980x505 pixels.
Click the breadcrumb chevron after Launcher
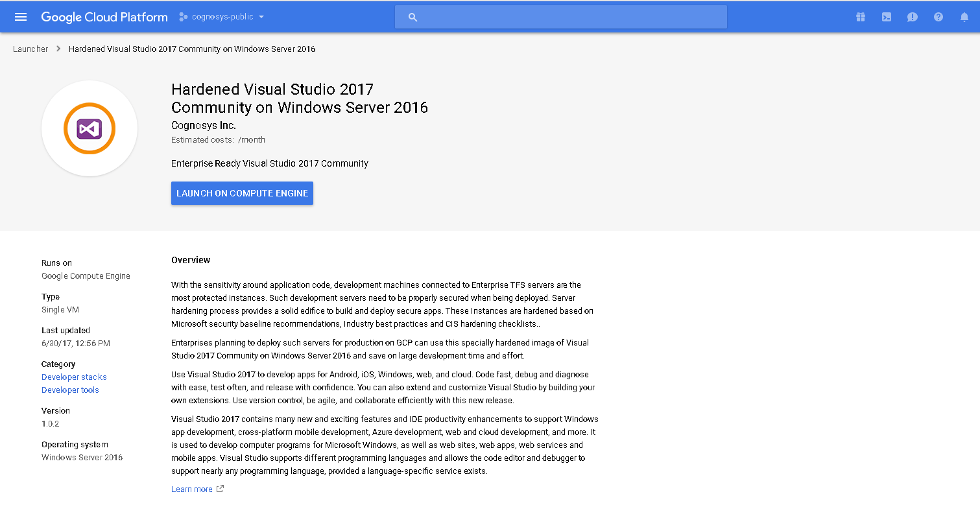click(x=58, y=49)
